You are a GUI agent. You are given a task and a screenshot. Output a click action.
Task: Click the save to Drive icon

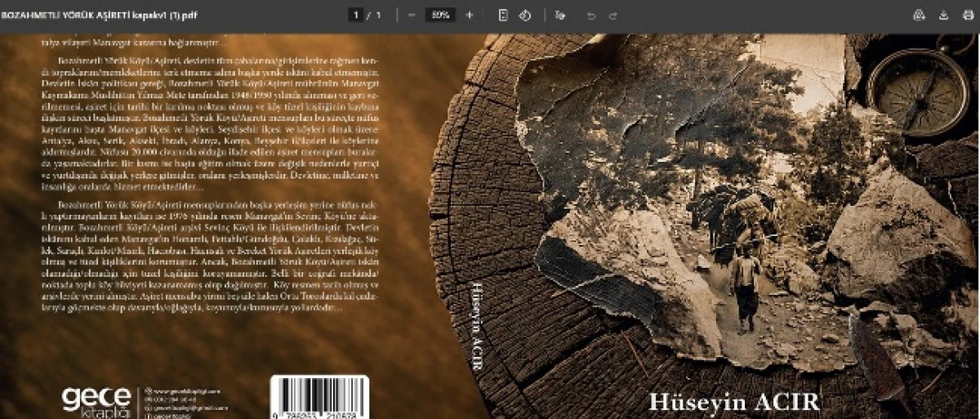pyautogui.click(x=920, y=15)
